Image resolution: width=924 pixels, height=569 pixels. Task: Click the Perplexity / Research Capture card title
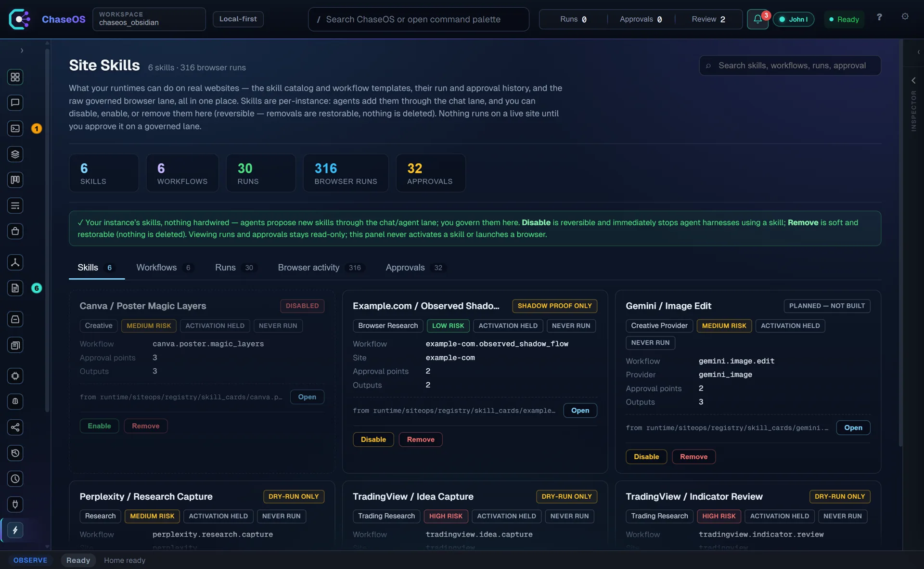146,497
